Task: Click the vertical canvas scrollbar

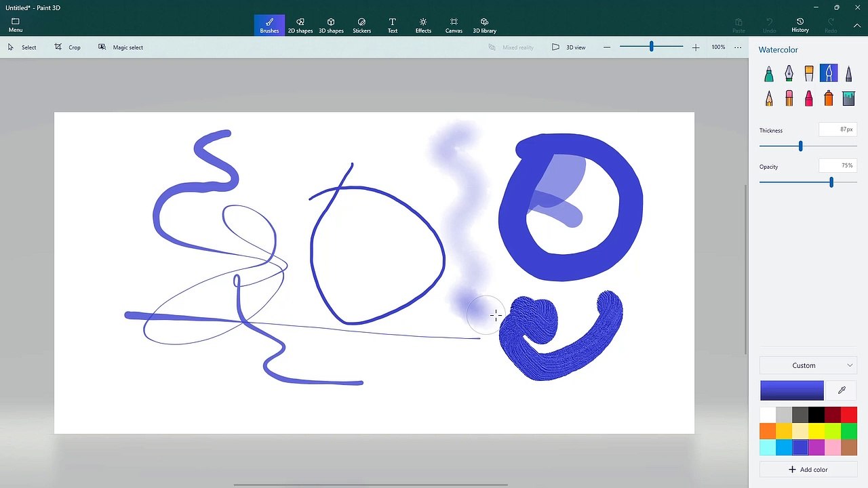Action: point(747,269)
